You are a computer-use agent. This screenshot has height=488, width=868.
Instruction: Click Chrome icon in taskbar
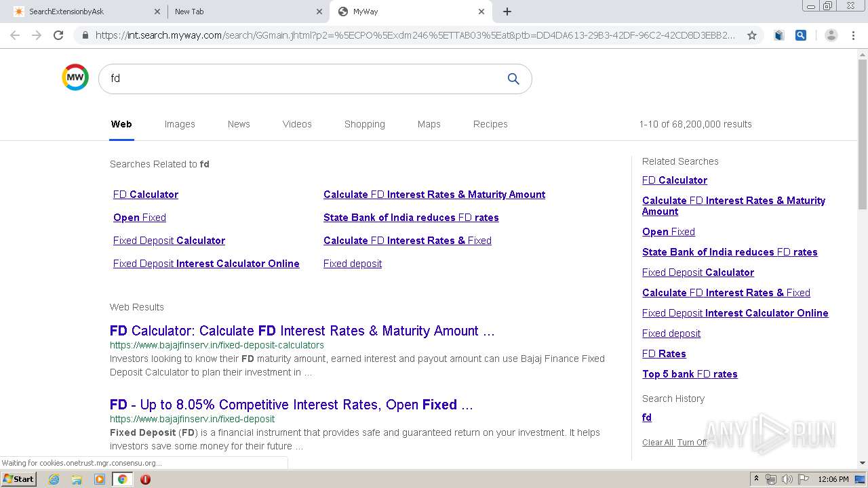tap(122, 479)
